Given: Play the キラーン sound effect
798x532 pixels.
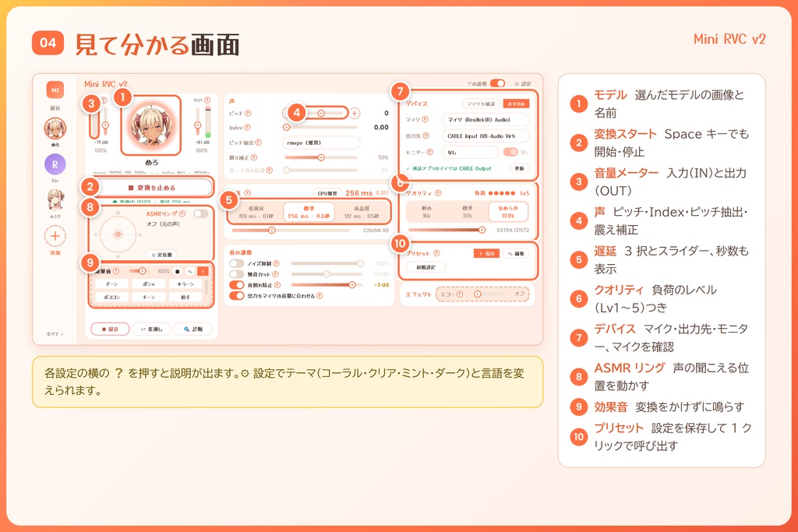Looking at the screenshot, I should point(185,284).
